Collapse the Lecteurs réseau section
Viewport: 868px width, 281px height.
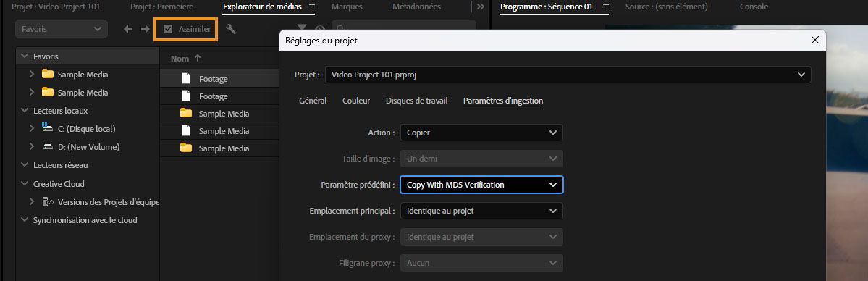pos(25,165)
